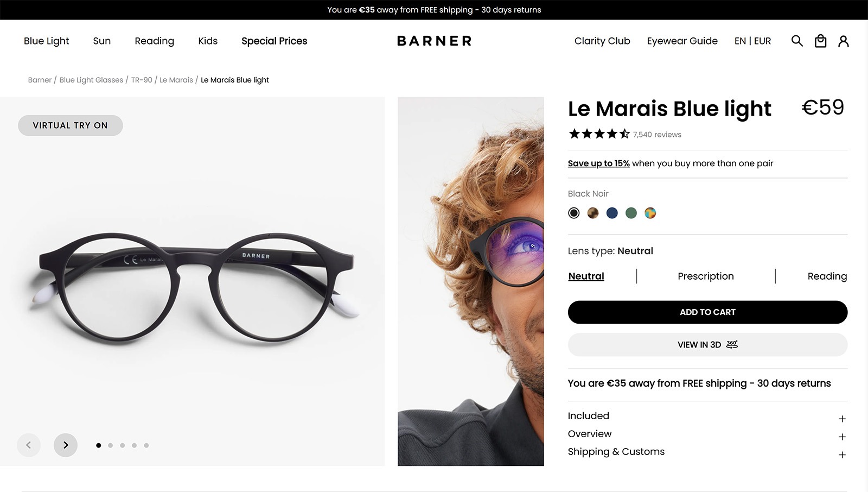Open the account profile icon
This screenshot has height=492, width=868.
coord(844,41)
